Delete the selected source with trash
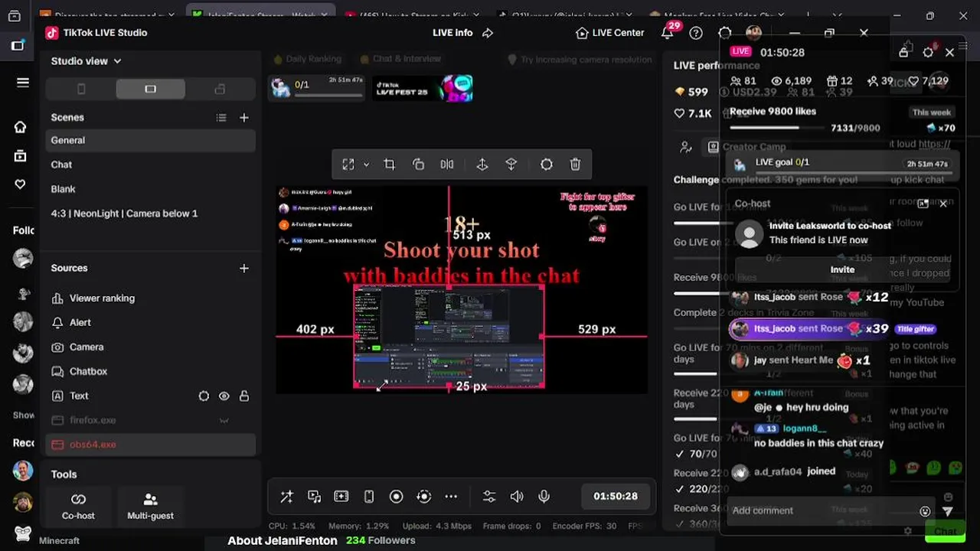The image size is (980, 551). (x=576, y=165)
